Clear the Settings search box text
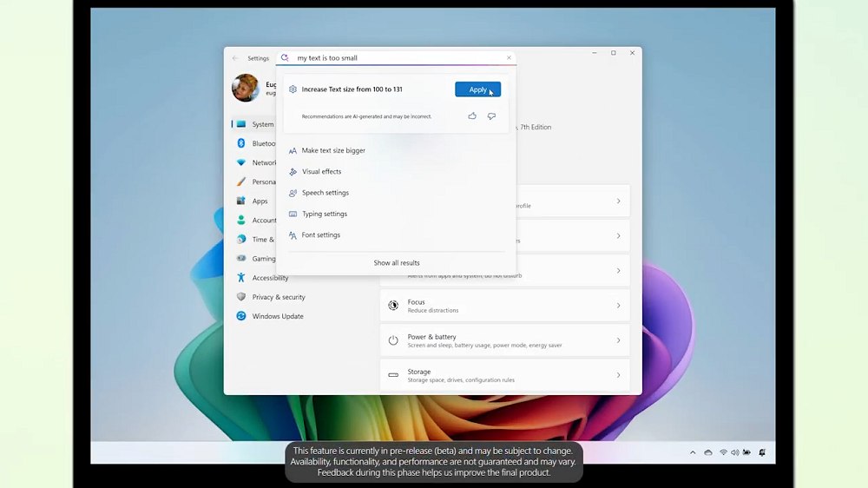Viewport: 868px width, 488px height. pos(509,57)
